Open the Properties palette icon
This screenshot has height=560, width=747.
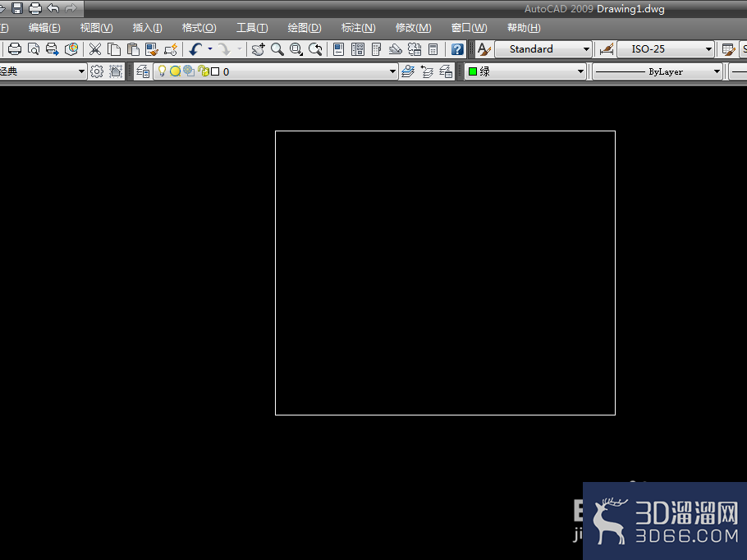[x=339, y=49]
